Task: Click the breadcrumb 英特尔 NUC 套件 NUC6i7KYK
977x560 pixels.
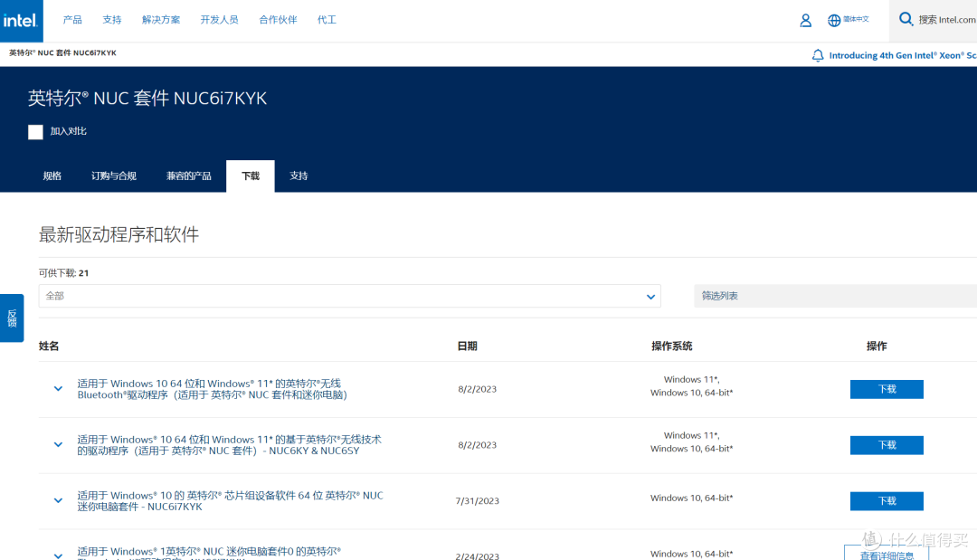Action: (63, 53)
